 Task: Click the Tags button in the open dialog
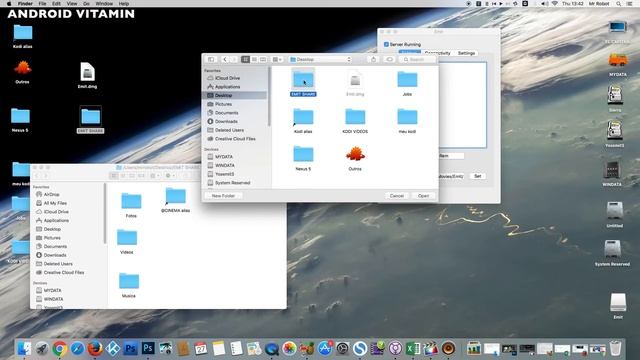(x=389, y=60)
